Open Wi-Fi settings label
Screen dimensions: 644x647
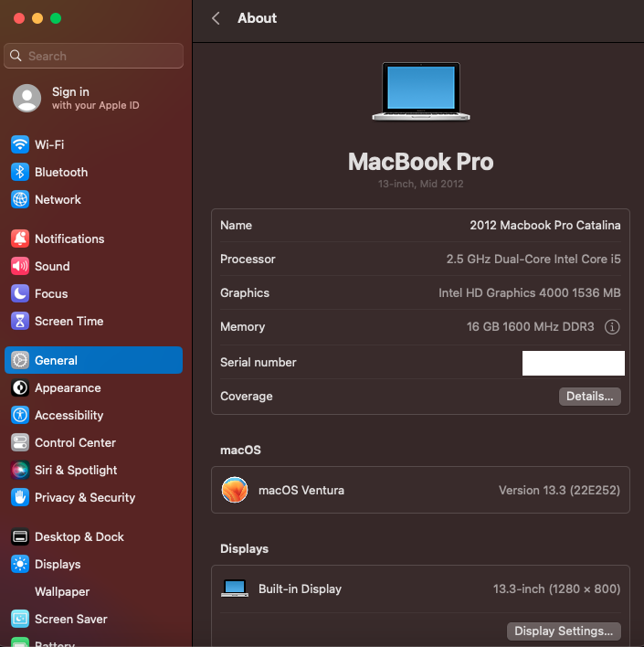click(x=49, y=144)
